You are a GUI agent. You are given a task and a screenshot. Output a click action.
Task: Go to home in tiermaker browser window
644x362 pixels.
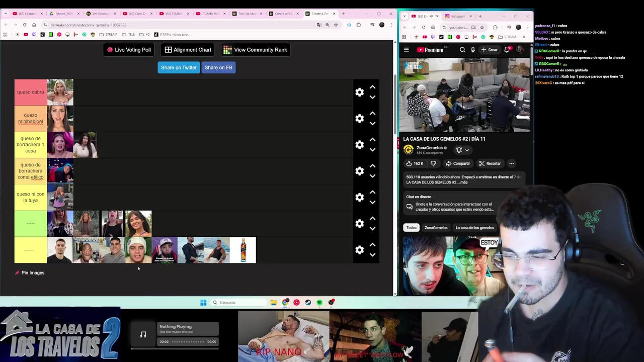[34, 25]
